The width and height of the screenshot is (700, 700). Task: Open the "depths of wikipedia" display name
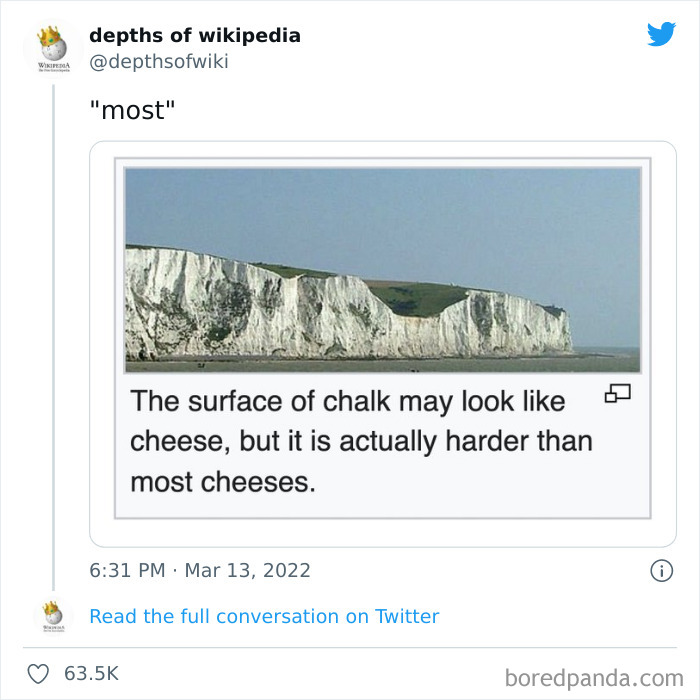(195, 36)
